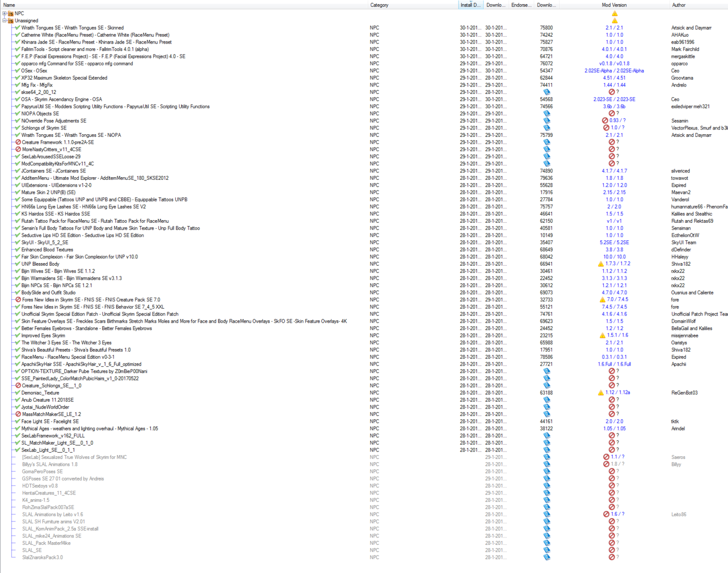Select the 'SLAL SH Furniture anims V2.01' row
The height and width of the screenshot is (573, 728).
point(364,522)
